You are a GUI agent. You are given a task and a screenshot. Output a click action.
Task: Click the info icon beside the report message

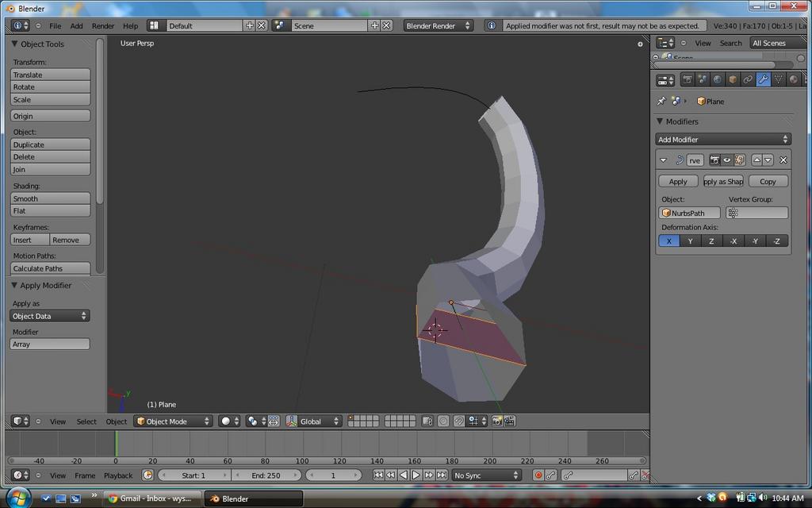click(x=492, y=25)
